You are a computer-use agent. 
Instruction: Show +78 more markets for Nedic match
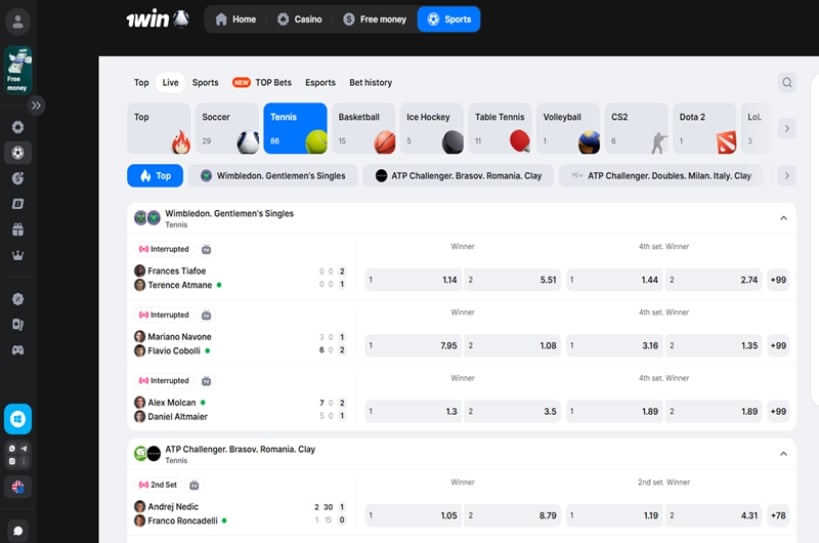click(x=778, y=515)
